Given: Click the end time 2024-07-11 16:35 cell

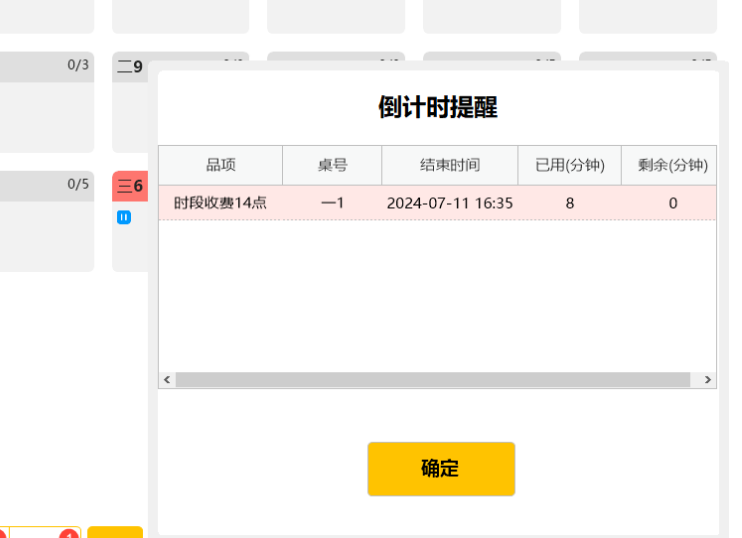Looking at the screenshot, I should [450, 203].
